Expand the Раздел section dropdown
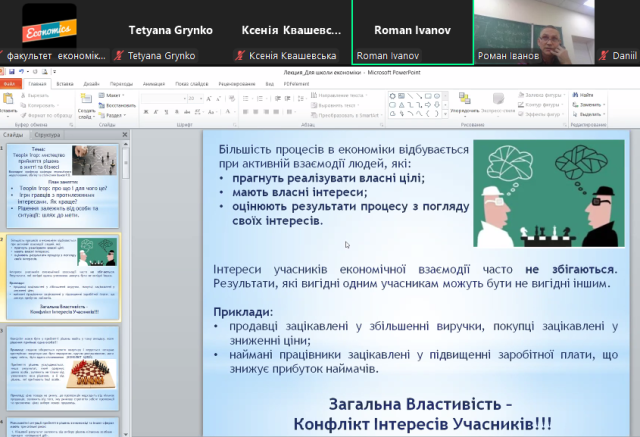The width and height of the screenshot is (640, 437). click(113, 115)
